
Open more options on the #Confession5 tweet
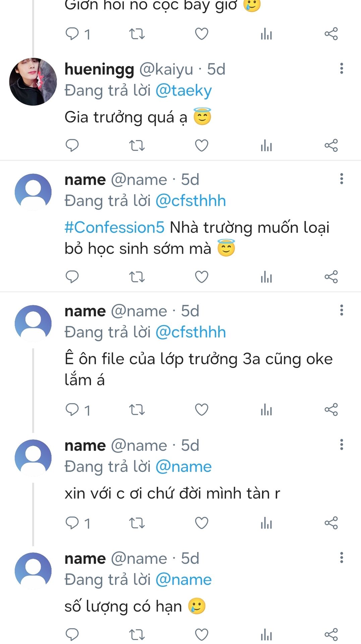[x=341, y=179]
